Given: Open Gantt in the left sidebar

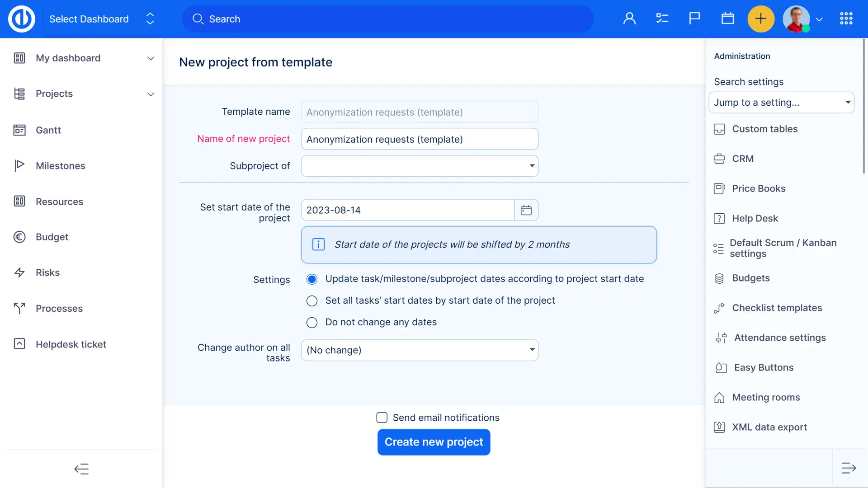Looking at the screenshot, I should [48, 130].
